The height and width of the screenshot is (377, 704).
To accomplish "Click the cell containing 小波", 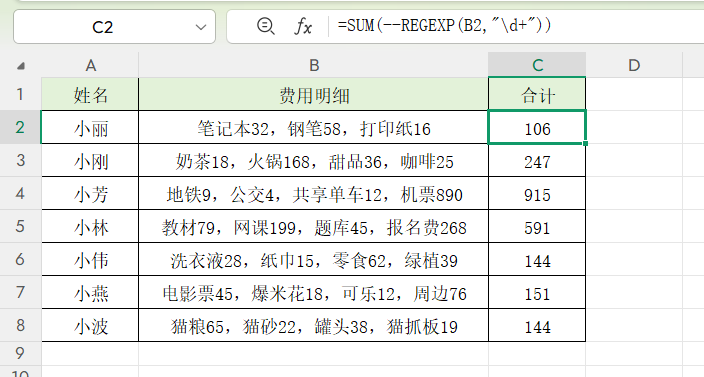I will point(90,325).
